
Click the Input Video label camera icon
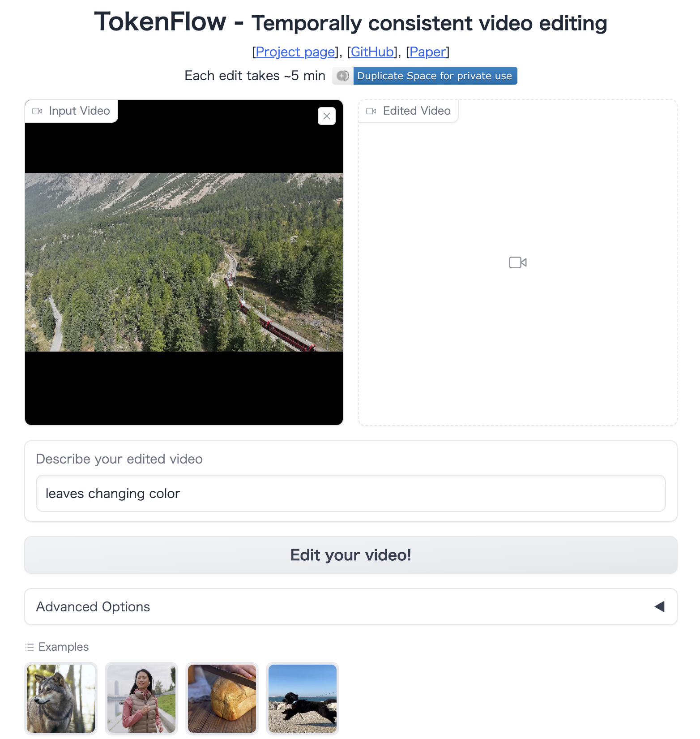(x=37, y=111)
